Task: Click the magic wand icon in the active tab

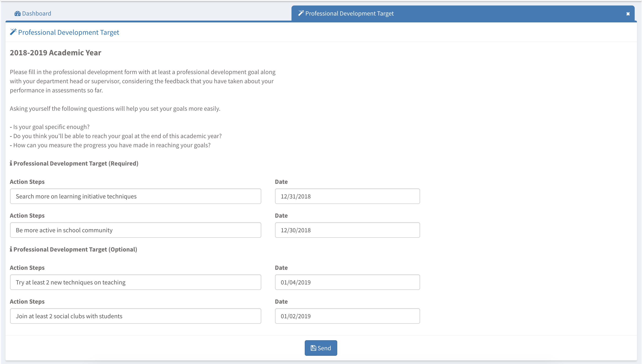Action: point(301,13)
